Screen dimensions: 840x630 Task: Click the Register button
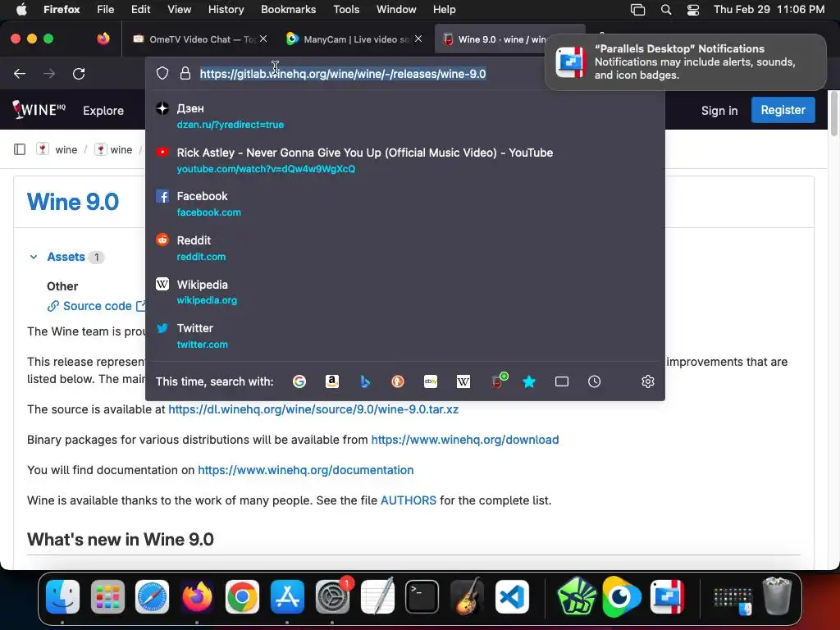pyautogui.click(x=783, y=110)
